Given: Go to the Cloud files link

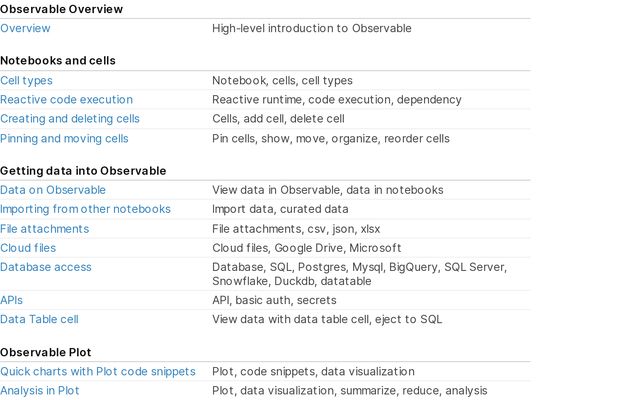Looking at the screenshot, I should 28,248.
